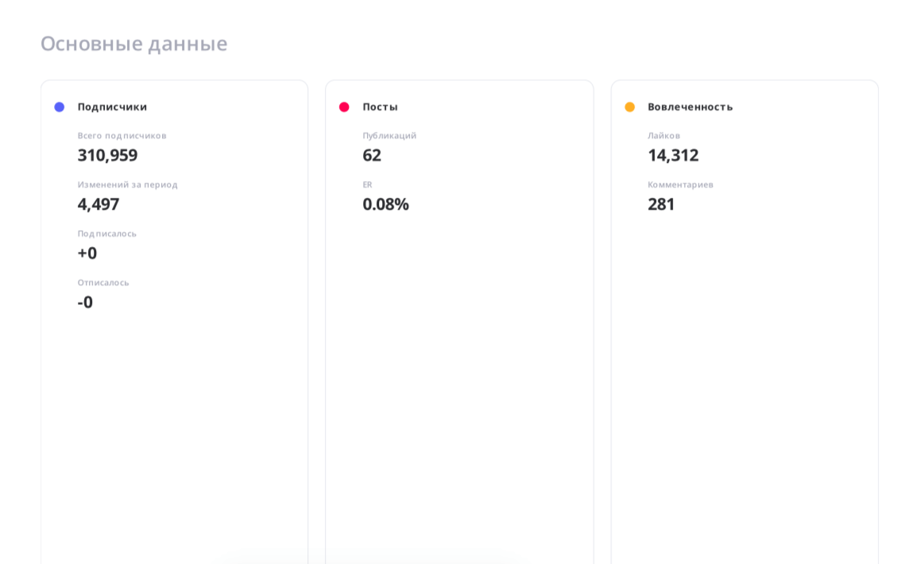This screenshot has width=924, height=564.
Task: Click the Всего подписчиков label
Action: (122, 136)
